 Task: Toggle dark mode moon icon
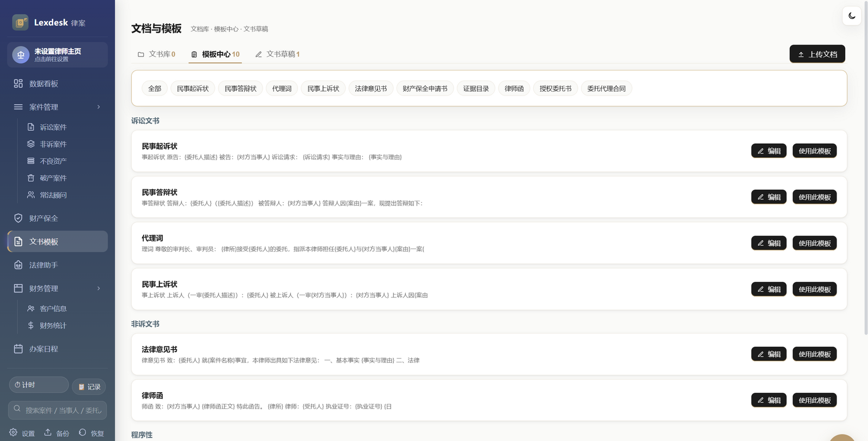click(x=852, y=16)
